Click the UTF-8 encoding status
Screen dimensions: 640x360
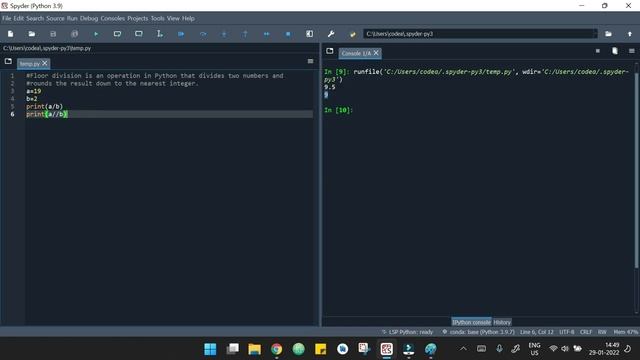pyautogui.click(x=567, y=332)
